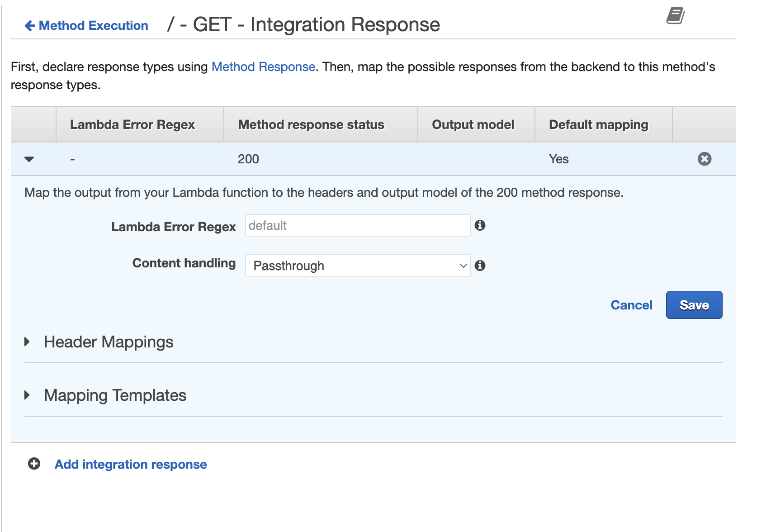
Task: Click the info icon beside Content handling
Action: [x=481, y=266]
